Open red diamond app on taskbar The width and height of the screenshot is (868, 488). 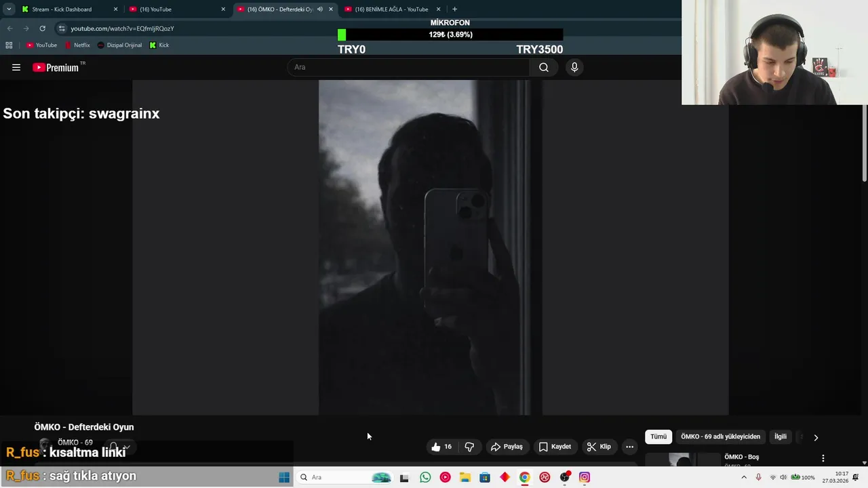coord(505,477)
